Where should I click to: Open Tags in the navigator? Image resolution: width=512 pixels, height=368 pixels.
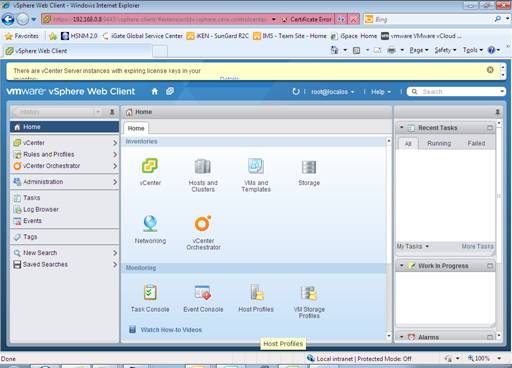(64, 237)
